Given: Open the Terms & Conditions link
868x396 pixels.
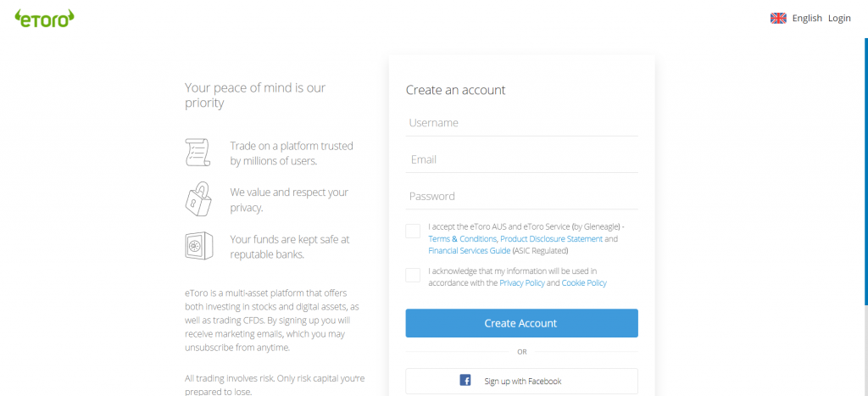Looking at the screenshot, I should click(462, 239).
